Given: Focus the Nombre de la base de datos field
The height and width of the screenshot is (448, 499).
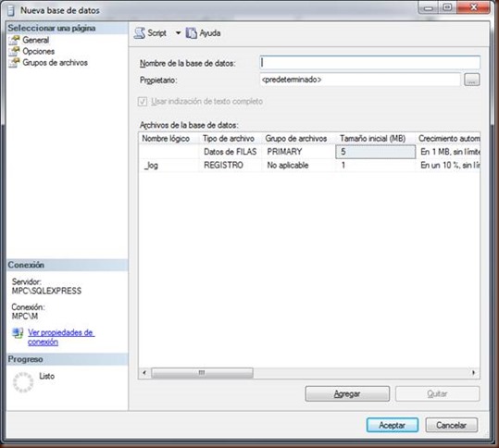Looking at the screenshot, I should 369,62.
